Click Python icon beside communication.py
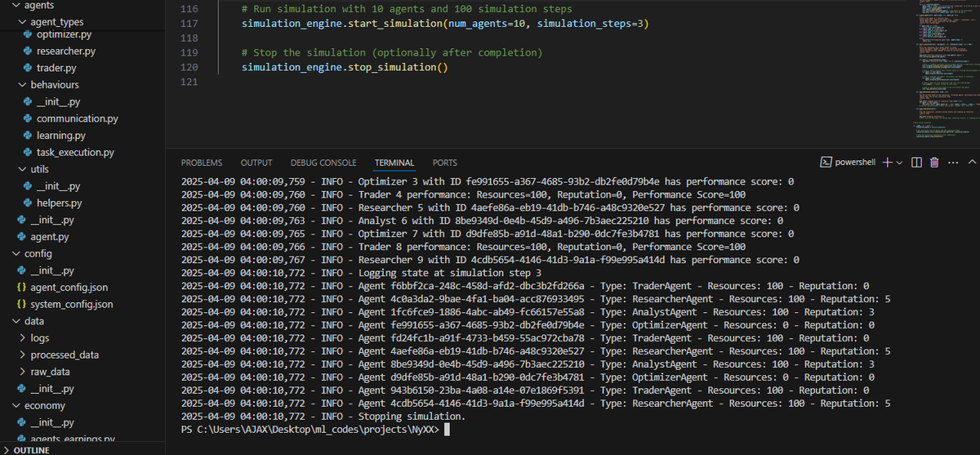Screen dimensions: 980x455 pyautogui.click(x=27, y=118)
